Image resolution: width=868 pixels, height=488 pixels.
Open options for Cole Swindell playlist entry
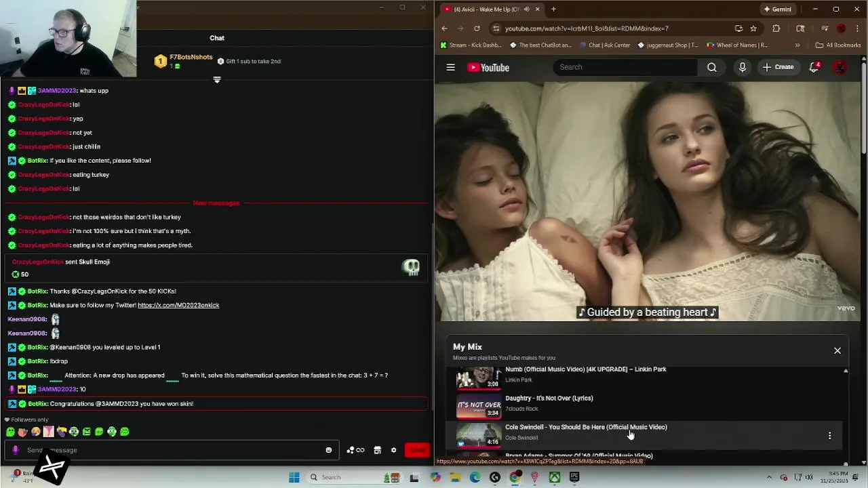coord(829,436)
